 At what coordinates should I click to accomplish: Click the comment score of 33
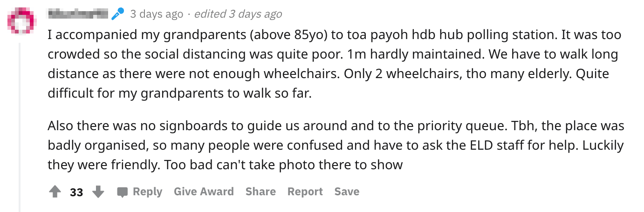click(x=76, y=192)
